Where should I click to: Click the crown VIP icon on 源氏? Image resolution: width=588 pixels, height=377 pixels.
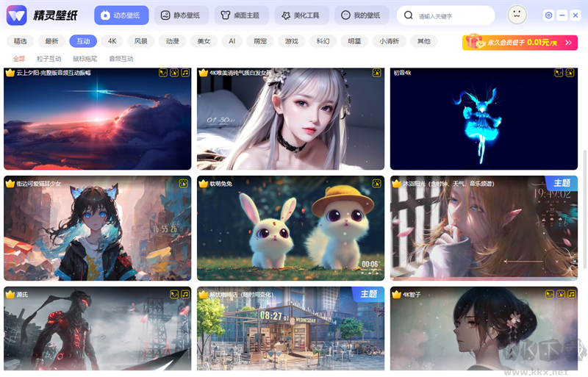click(10, 294)
